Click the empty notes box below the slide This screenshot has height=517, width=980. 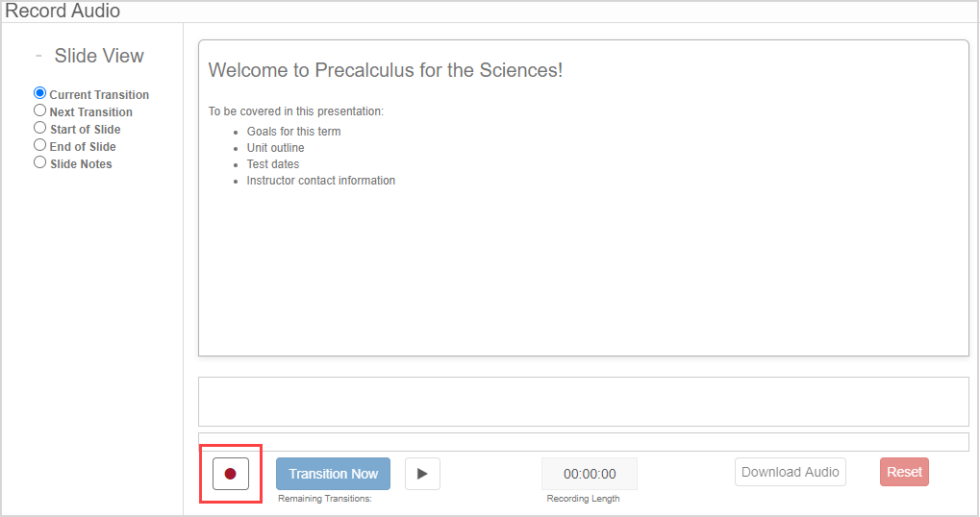click(x=583, y=402)
